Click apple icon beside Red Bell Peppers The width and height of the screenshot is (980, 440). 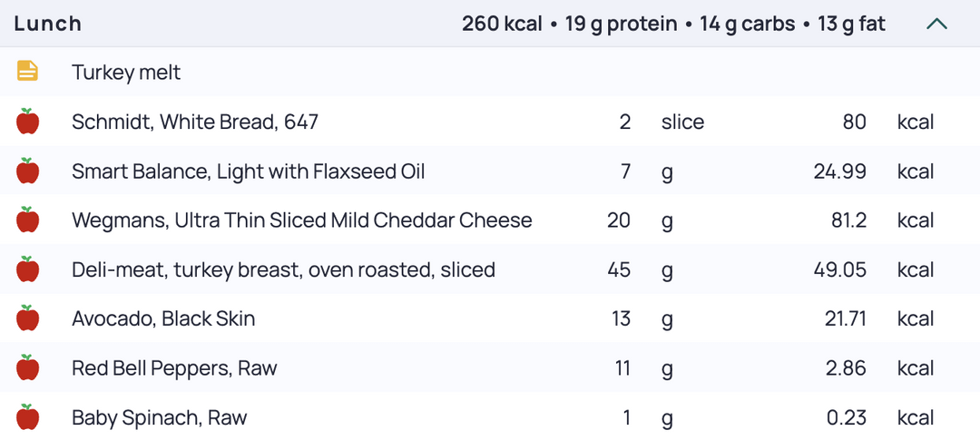(27, 368)
